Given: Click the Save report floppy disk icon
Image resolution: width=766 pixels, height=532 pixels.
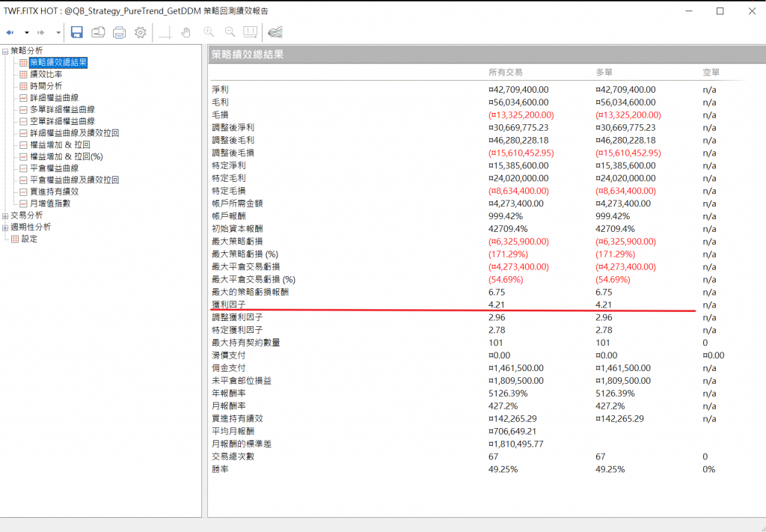Looking at the screenshot, I should (x=77, y=32).
